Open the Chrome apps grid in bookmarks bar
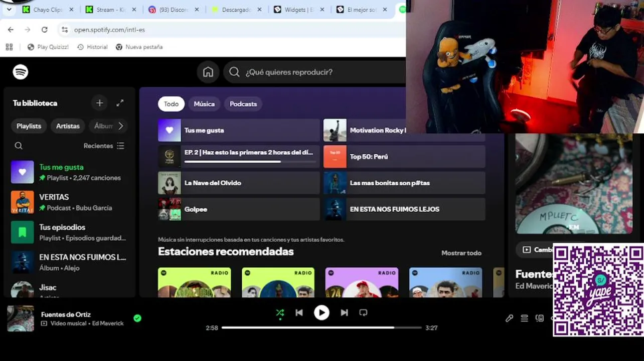 [9, 47]
